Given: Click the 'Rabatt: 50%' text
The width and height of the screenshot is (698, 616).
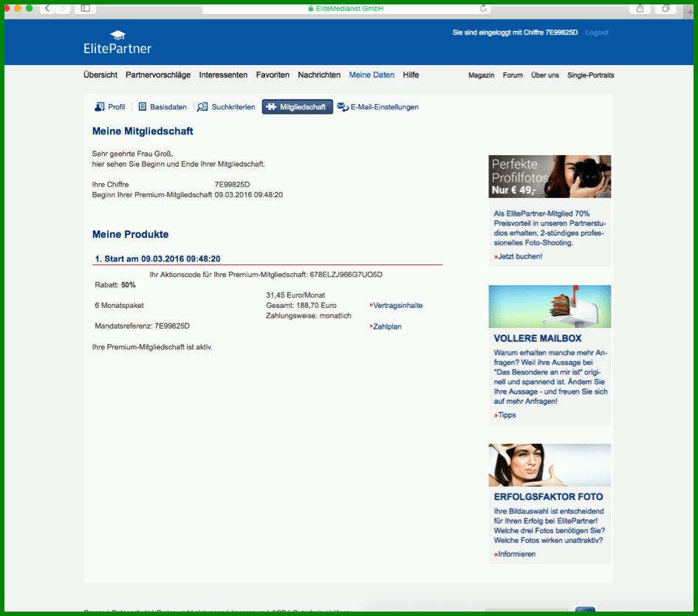Looking at the screenshot, I should pos(115,285).
